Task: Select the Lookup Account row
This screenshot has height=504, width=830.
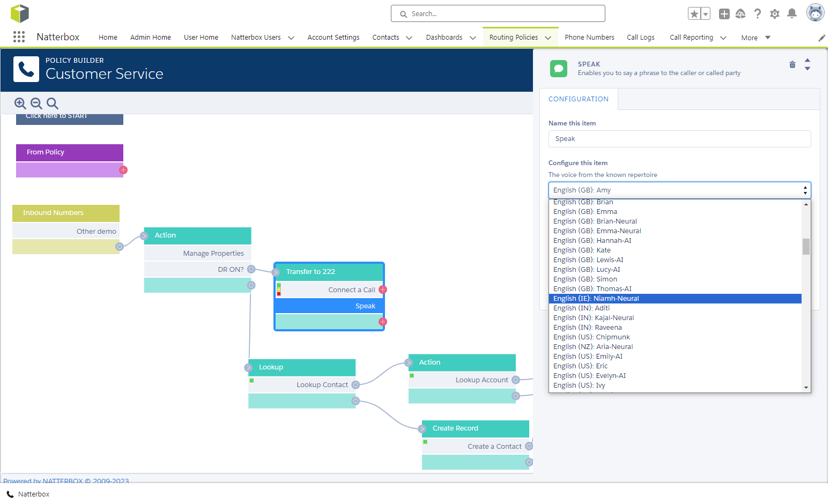Action: [x=462, y=380]
